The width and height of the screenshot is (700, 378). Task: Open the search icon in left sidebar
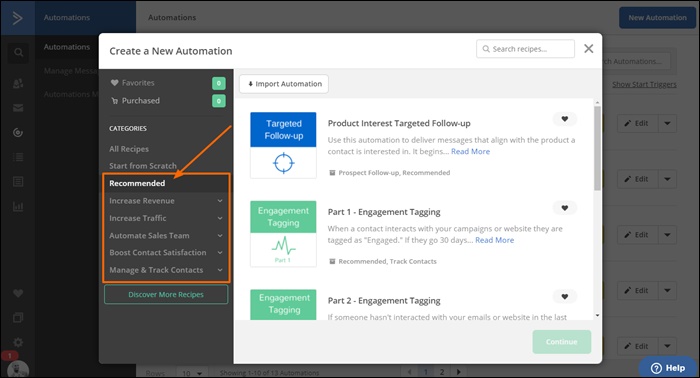tap(18, 53)
